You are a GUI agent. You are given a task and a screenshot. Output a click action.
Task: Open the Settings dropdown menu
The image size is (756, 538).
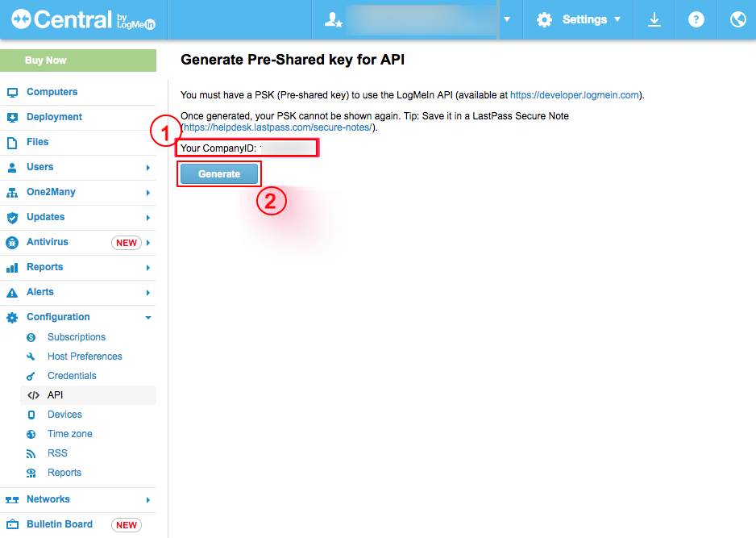tap(578, 20)
